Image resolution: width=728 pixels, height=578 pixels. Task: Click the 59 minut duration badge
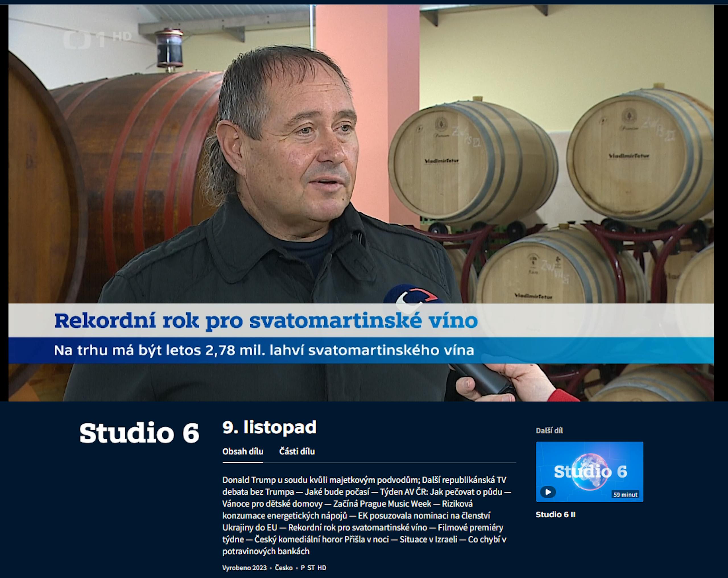coord(625,495)
